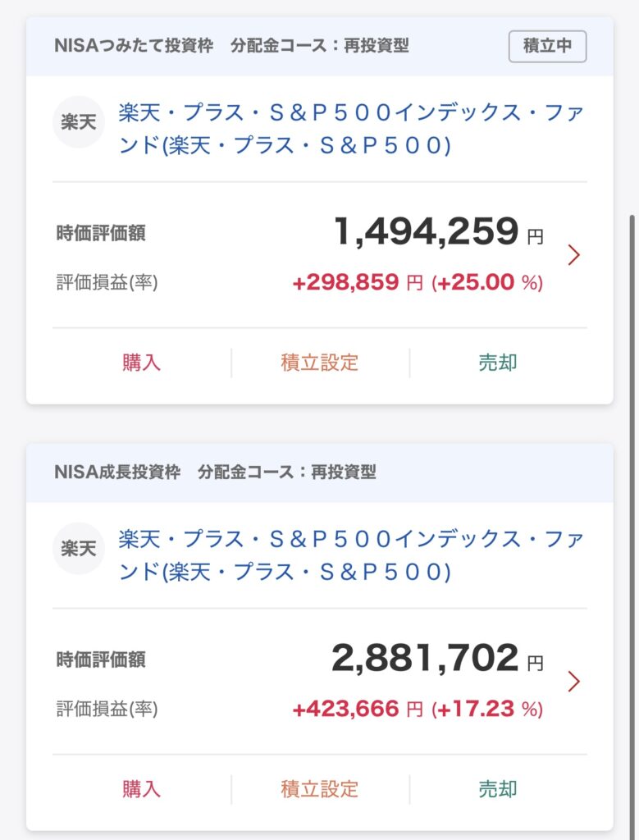Open details arrow beside 1,494,259 円
The height and width of the screenshot is (840, 639).
click(x=574, y=255)
